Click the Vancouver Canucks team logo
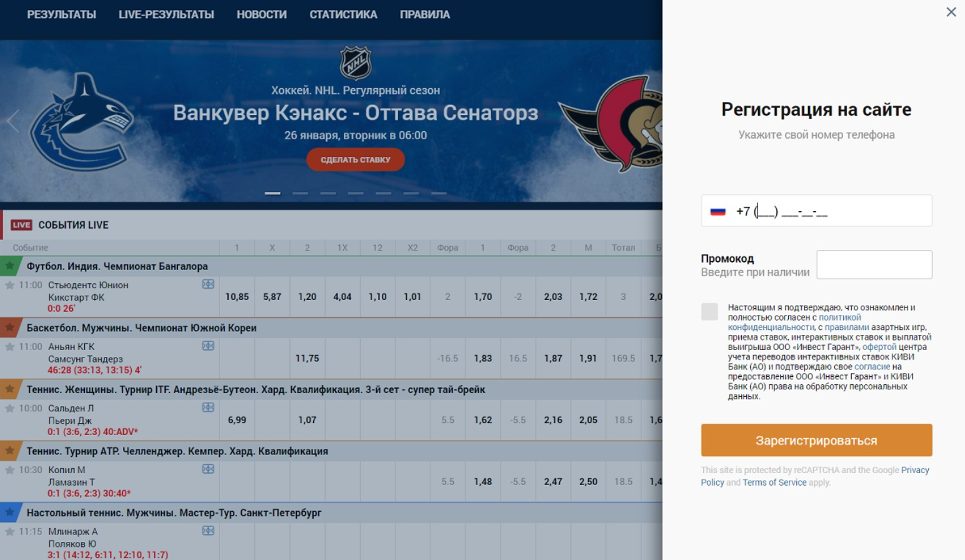The width and height of the screenshot is (965, 560). pos(82,122)
